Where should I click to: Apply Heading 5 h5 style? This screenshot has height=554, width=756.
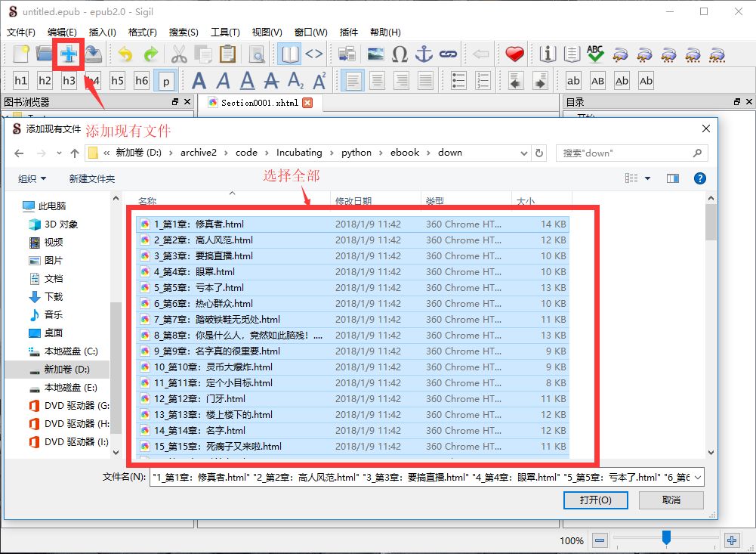117,81
